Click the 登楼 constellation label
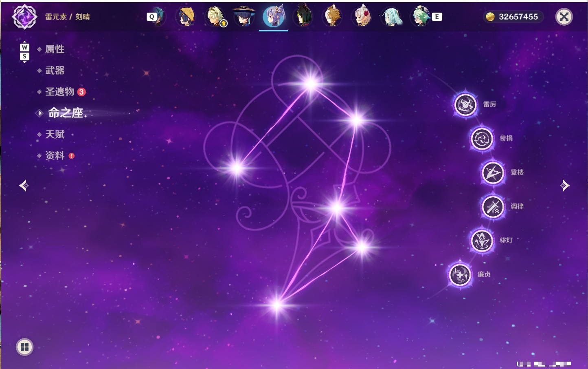This screenshot has height=369, width=588. pos(517,172)
